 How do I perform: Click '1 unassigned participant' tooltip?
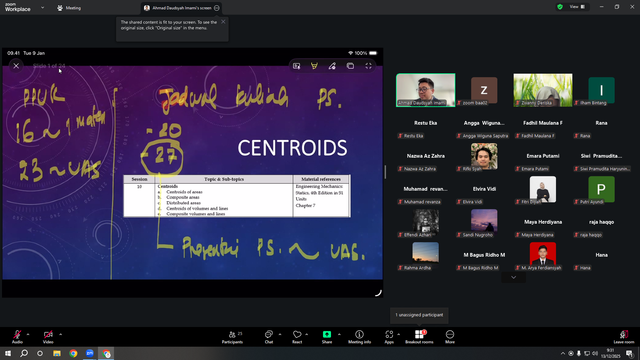(x=419, y=315)
